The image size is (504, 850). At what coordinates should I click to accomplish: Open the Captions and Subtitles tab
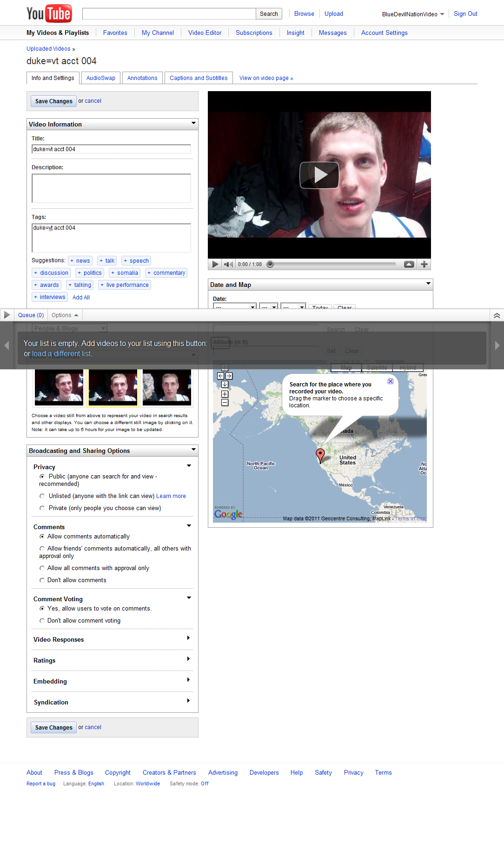199,78
